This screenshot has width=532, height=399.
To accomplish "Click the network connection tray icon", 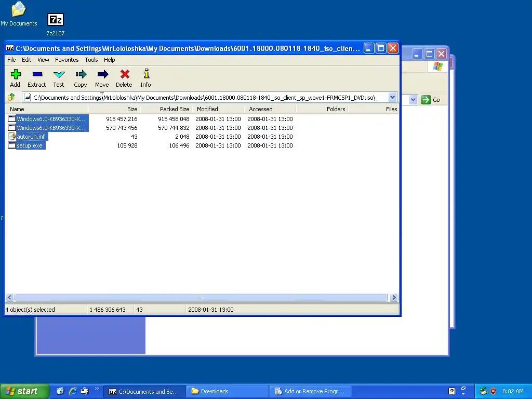I will pyautogui.click(x=484, y=391).
